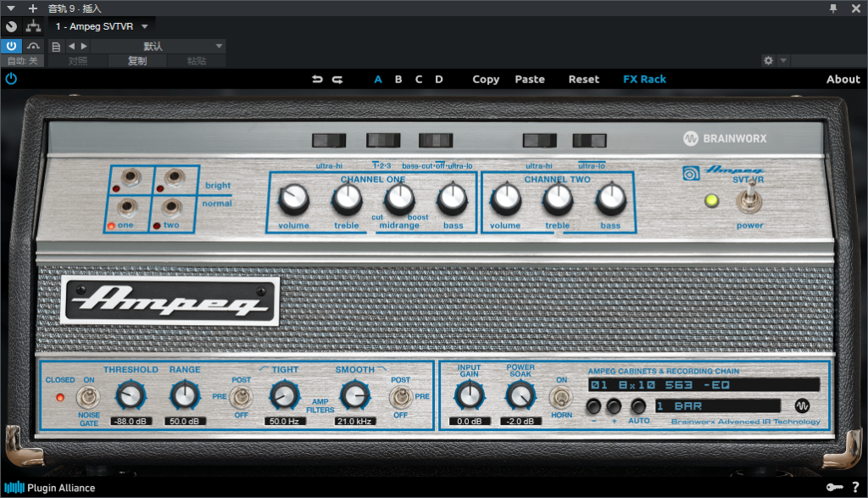Click the compare mode circle icon
Viewport: 868px width, 498px height.
tap(11, 26)
